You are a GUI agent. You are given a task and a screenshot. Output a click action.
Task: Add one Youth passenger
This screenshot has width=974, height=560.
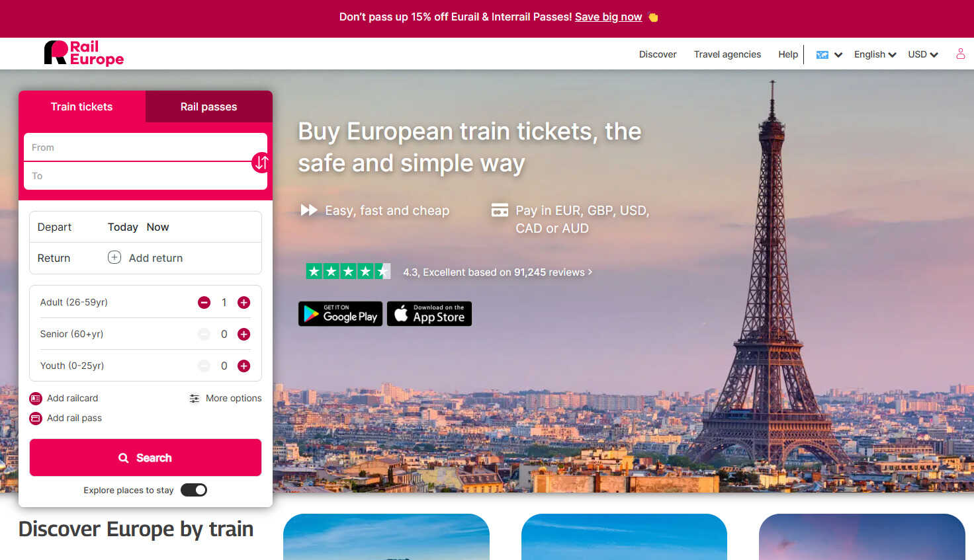click(243, 366)
